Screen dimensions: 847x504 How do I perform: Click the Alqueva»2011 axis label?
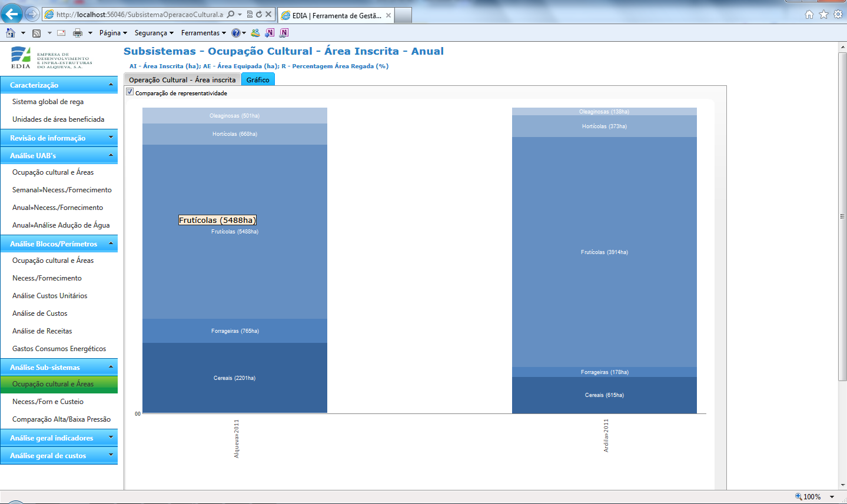pyautogui.click(x=237, y=439)
